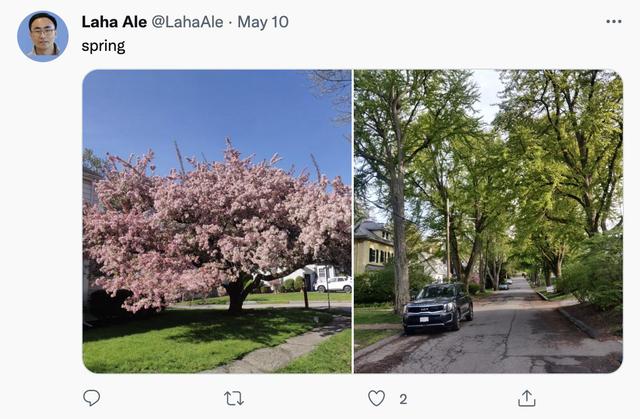640x419 pixels.
Task: Like the tweet with heart icon
Action: pyautogui.click(x=376, y=398)
